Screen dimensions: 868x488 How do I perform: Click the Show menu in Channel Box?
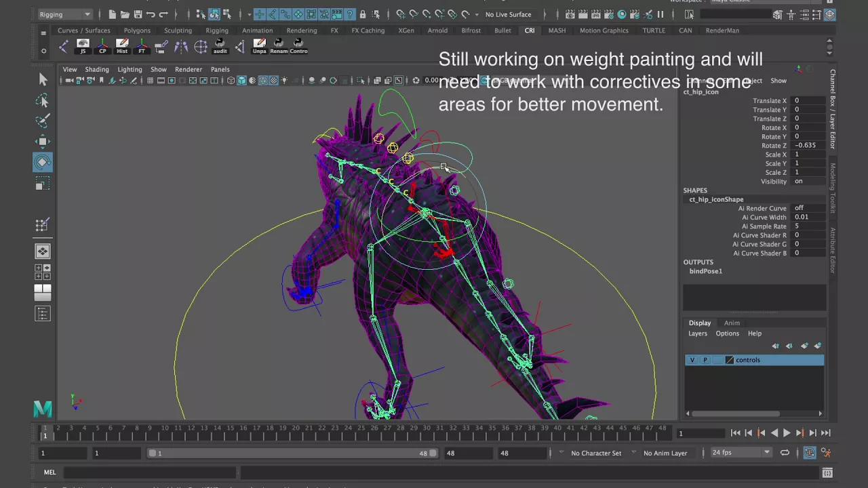[778, 81]
